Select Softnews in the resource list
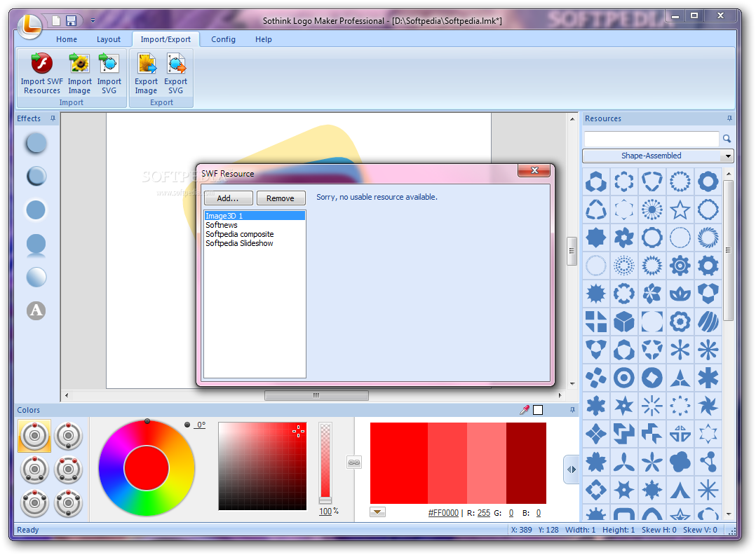Screen dimensions: 756x555 255,225
